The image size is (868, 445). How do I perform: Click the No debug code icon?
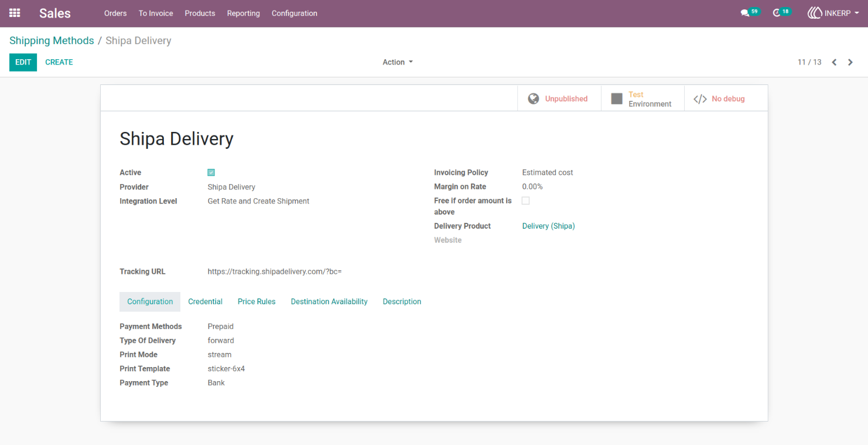click(700, 99)
